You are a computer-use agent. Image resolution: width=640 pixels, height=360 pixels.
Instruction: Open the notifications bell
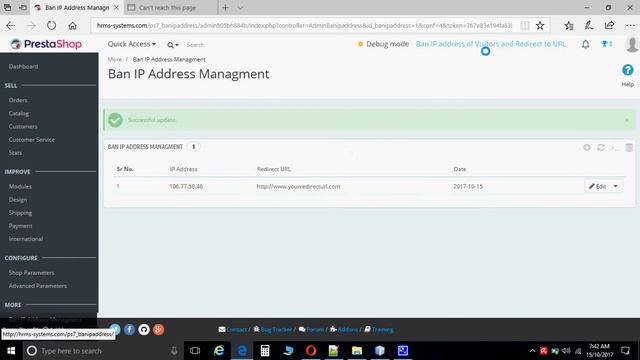[585, 44]
